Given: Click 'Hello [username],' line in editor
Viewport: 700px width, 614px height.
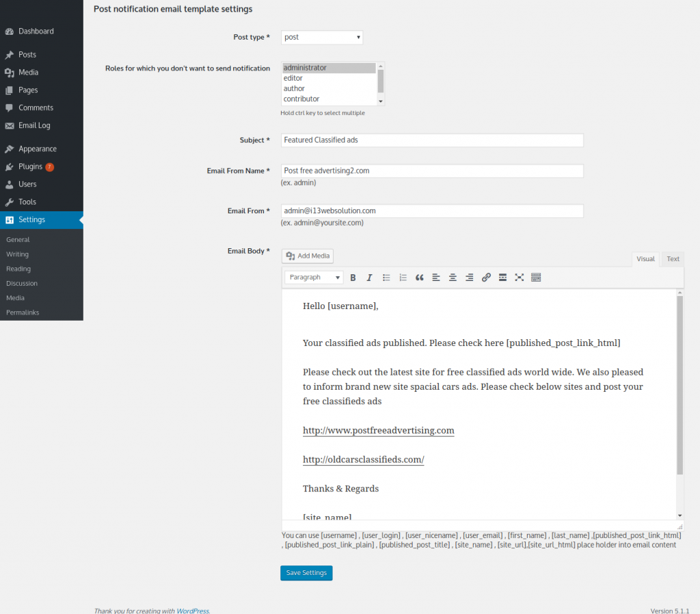Looking at the screenshot, I should [x=340, y=306].
